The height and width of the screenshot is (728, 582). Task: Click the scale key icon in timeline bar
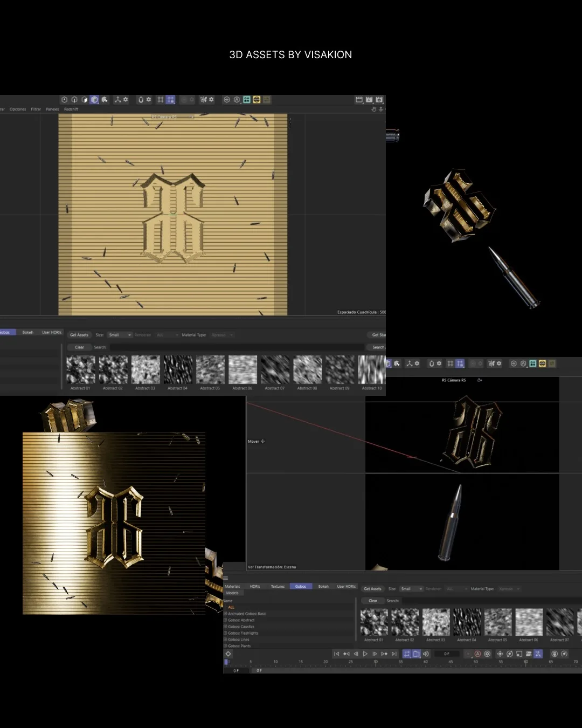coord(519,654)
